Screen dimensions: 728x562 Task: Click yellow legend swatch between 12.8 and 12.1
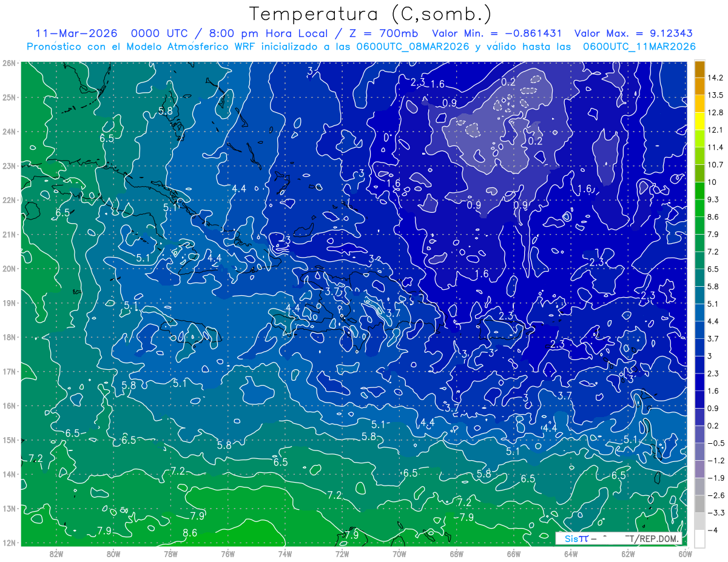pyautogui.click(x=699, y=121)
